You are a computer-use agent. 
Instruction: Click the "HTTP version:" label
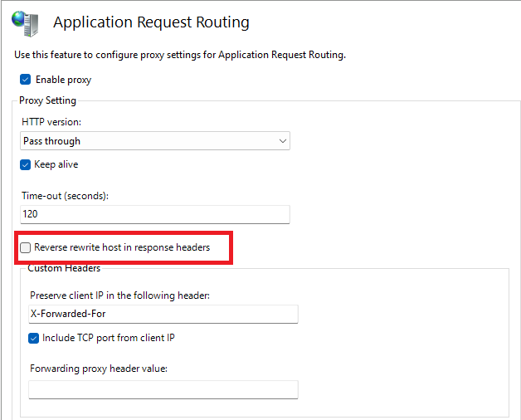[x=51, y=122]
